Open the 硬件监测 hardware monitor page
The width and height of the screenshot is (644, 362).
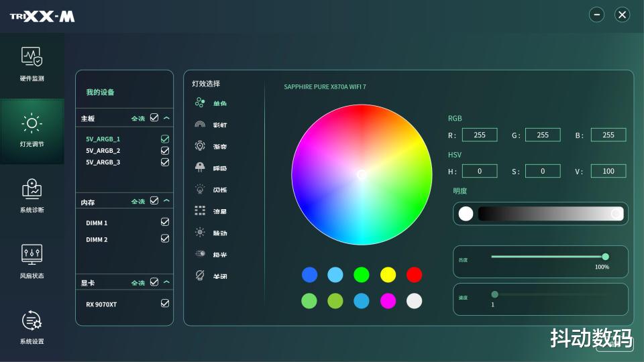32,64
